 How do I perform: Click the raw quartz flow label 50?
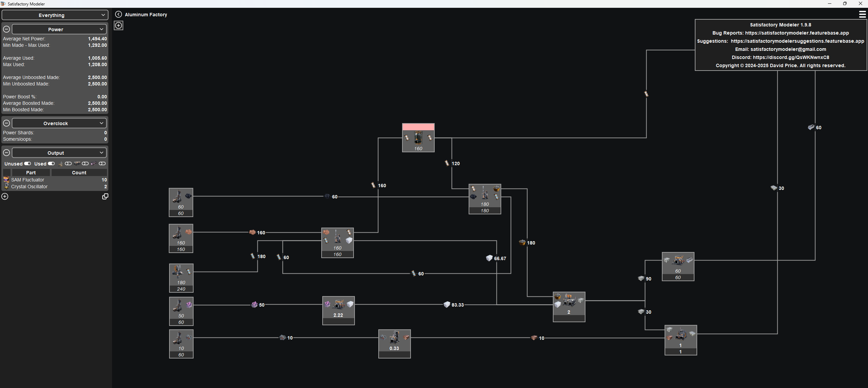(262, 305)
